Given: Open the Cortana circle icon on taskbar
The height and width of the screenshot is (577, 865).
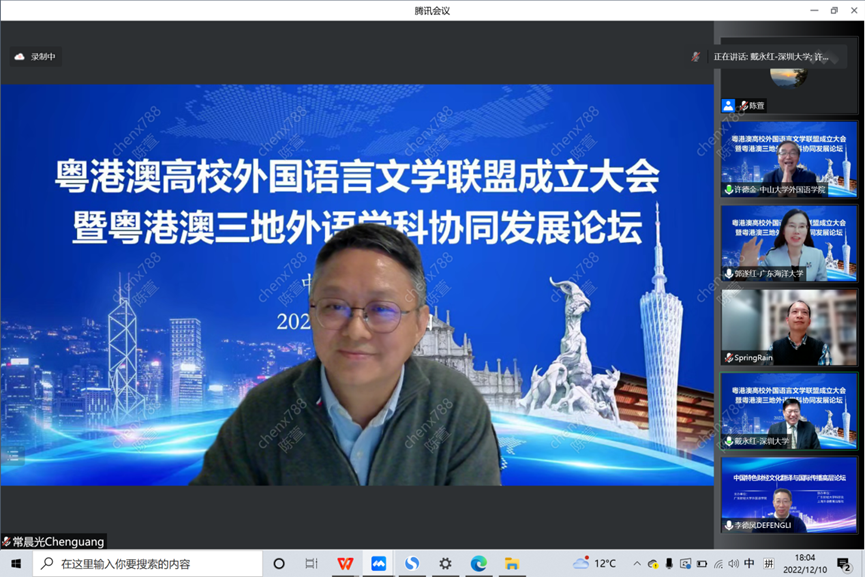Looking at the screenshot, I should (x=279, y=563).
